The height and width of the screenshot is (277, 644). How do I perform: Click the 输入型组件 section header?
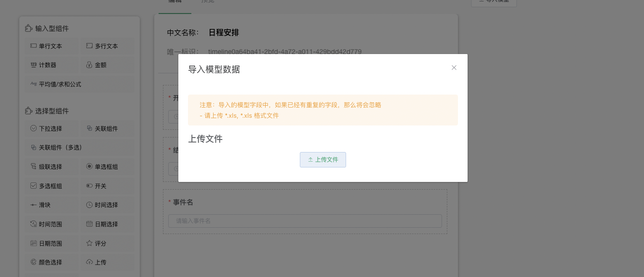coord(47,28)
